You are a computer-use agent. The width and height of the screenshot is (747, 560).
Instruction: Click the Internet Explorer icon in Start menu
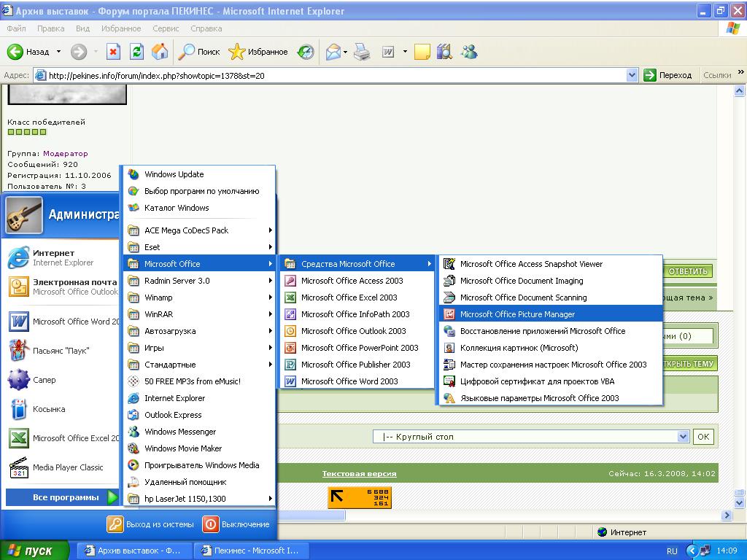pyautogui.click(x=18, y=257)
